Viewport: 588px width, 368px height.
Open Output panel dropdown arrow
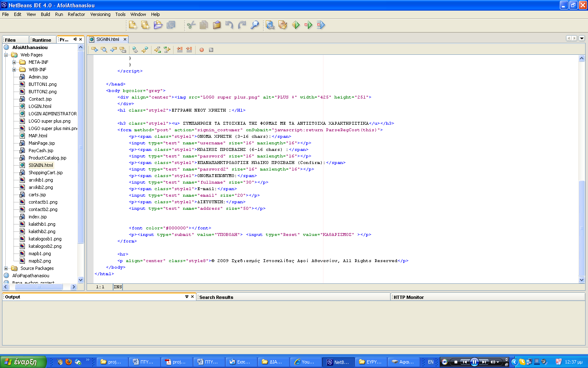pyautogui.click(x=187, y=296)
